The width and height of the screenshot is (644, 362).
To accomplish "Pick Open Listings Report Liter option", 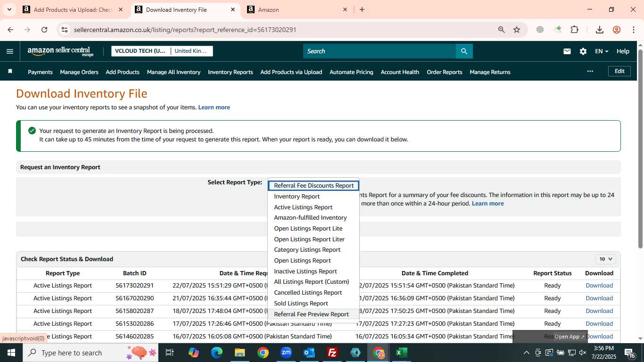I will (314, 239).
